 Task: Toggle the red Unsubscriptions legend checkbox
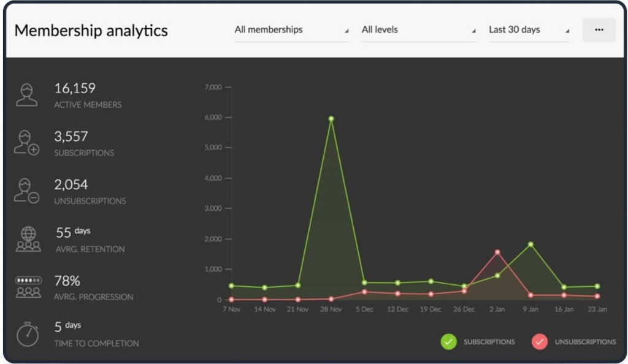(540, 342)
